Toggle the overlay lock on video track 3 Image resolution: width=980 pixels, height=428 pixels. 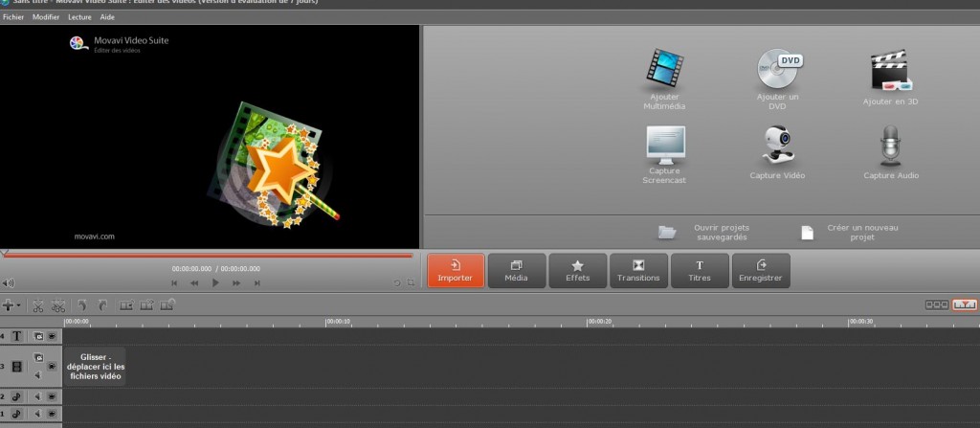(38, 357)
